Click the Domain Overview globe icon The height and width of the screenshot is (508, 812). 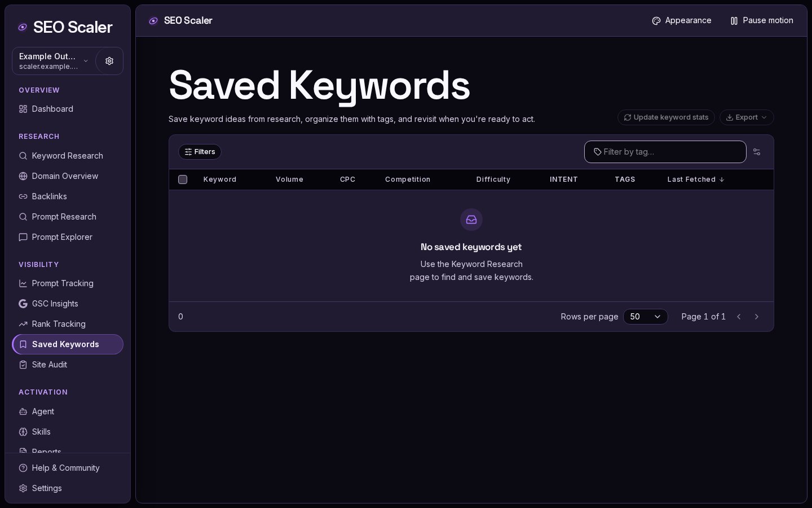pyautogui.click(x=23, y=176)
